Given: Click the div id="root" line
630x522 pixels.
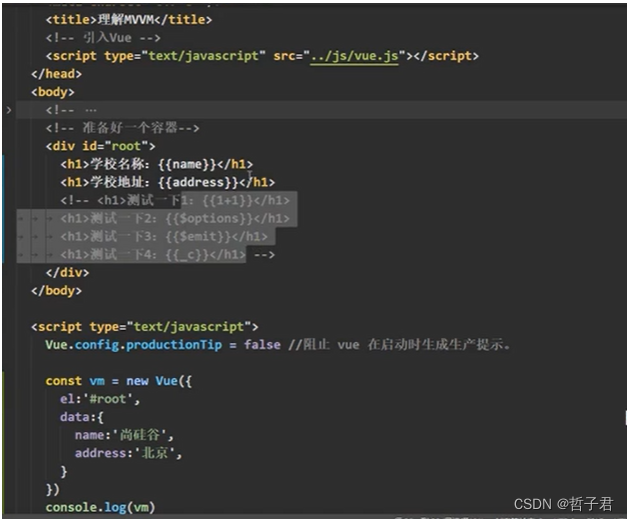Looking at the screenshot, I should 100,146.
